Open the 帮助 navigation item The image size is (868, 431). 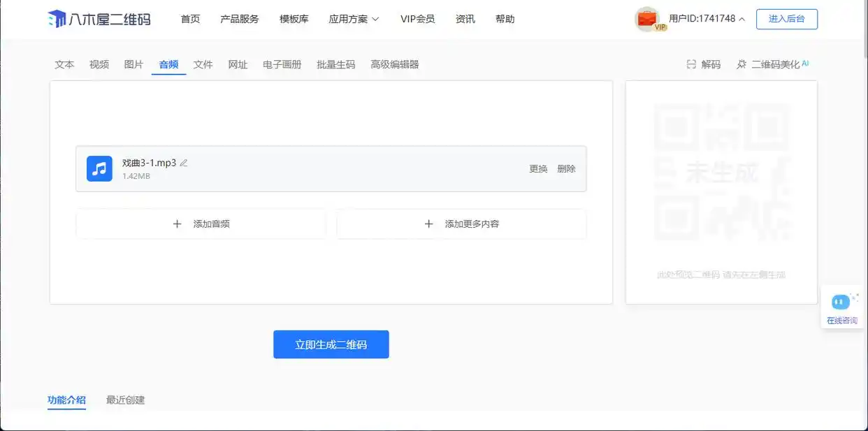[505, 19]
